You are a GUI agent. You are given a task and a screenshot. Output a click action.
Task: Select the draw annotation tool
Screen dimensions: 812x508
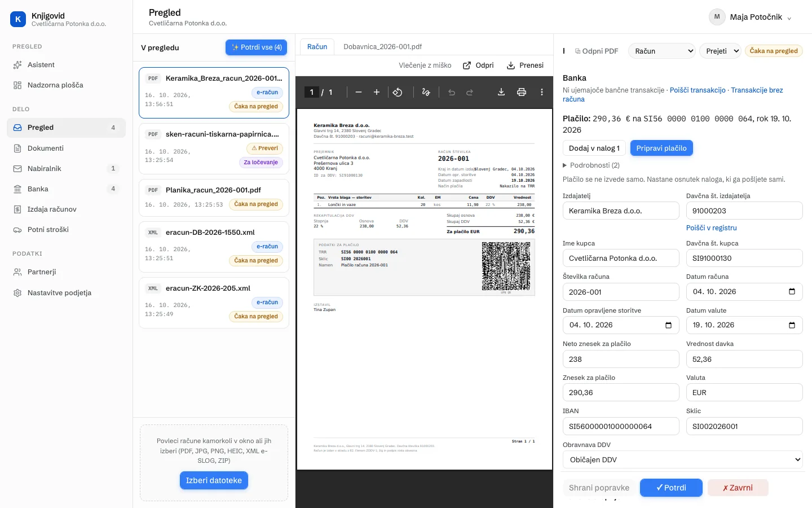pyautogui.click(x=426, y=92)
